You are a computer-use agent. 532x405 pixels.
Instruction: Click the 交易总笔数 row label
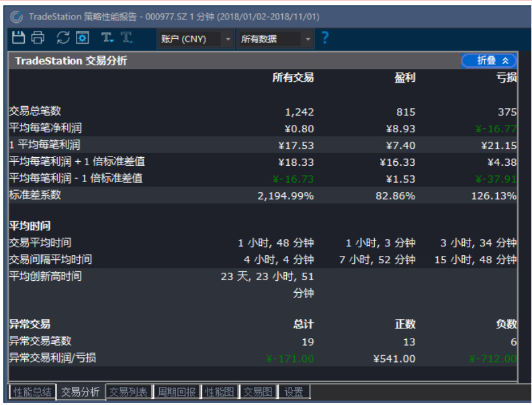pyautogui.click(x=35, y=111)
